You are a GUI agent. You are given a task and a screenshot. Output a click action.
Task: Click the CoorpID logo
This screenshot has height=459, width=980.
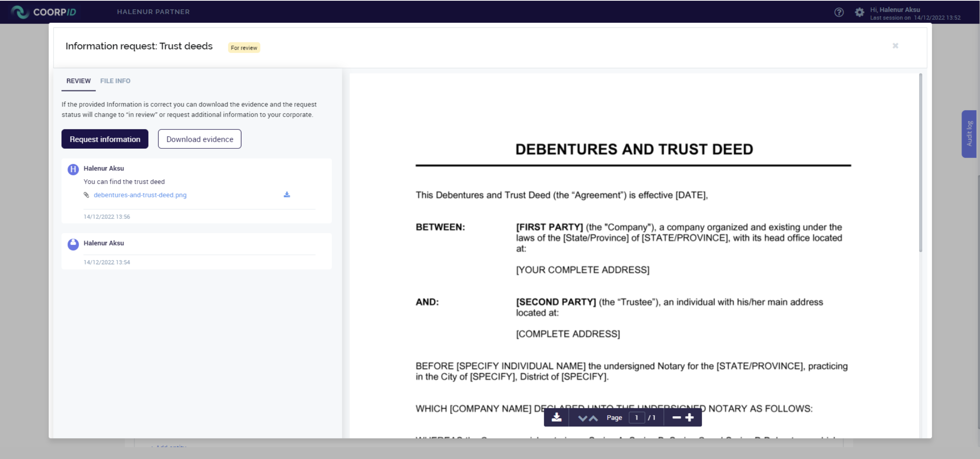43,12
